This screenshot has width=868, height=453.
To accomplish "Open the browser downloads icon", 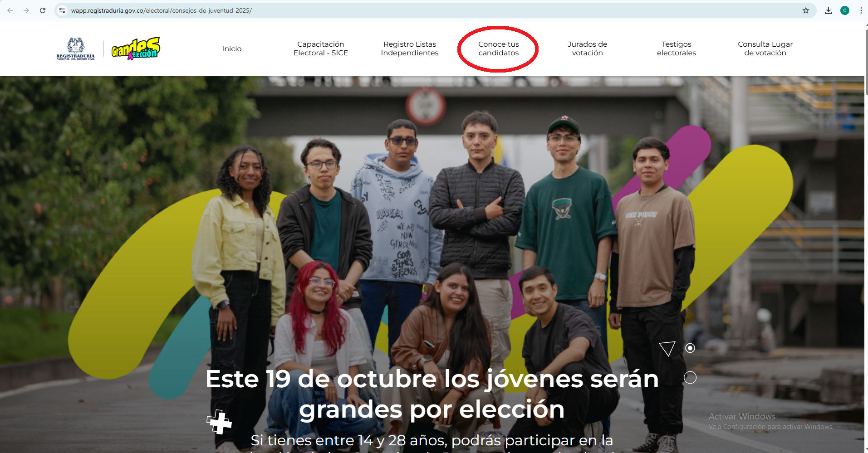I will (829, 10).
